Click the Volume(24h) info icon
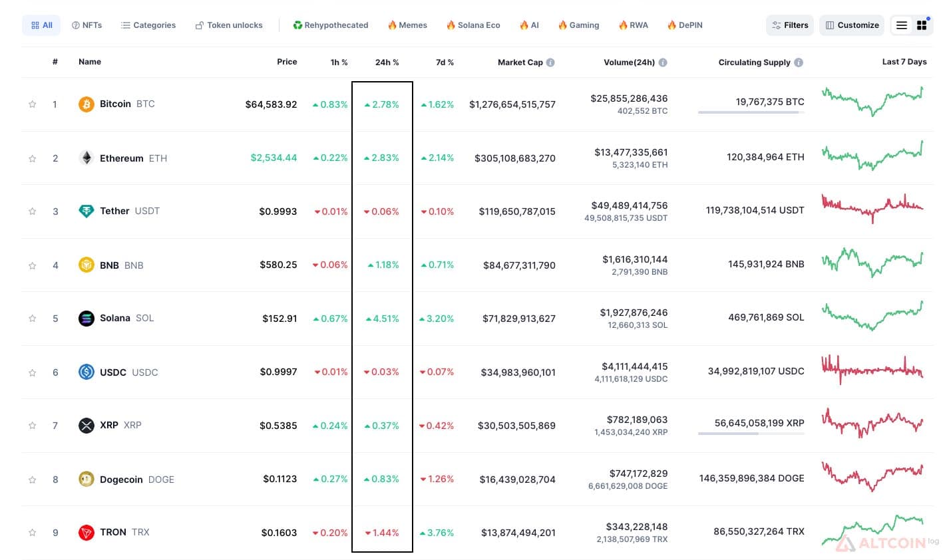Screen dimensions: 949x560 (663, 63)
